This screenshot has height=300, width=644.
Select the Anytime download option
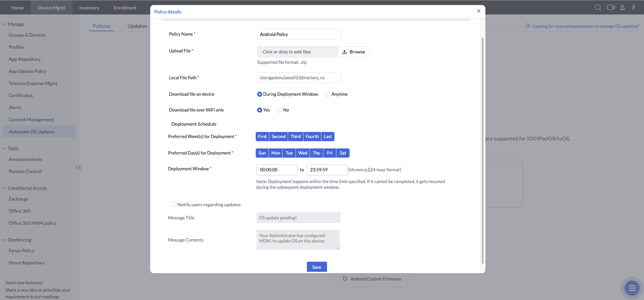pyautogui.click(x=328, y=94)
